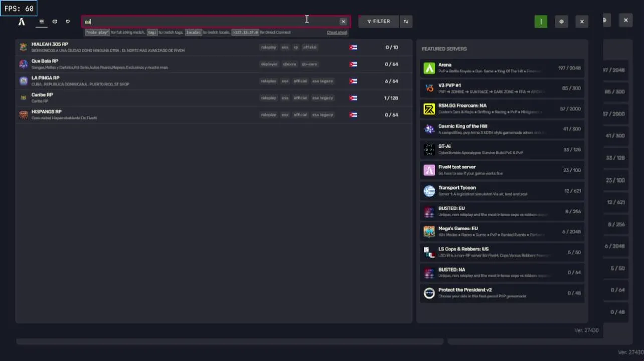
Task: Click the esx legacy tag on Caribe RP
Action: (323, 98)
